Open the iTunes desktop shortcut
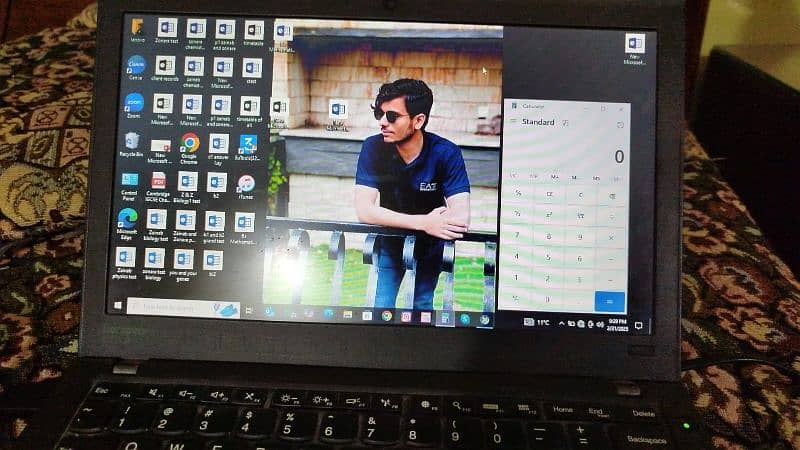This screenshot has width=800, height=450. (246, 184)
